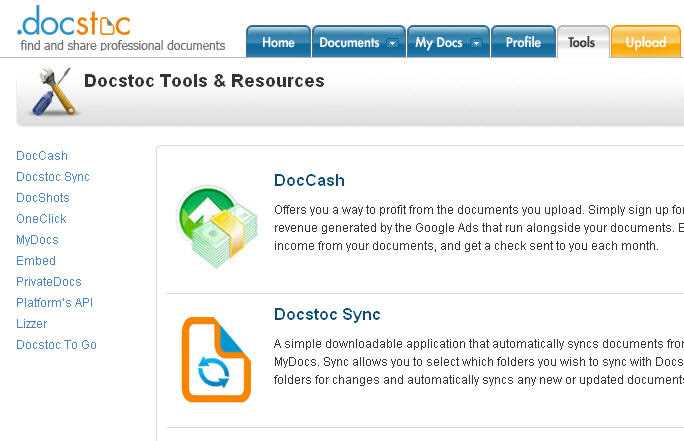684x441 pixels.
Task: Click the tools wrench and screwdriver icon
Action: [54, 92]
